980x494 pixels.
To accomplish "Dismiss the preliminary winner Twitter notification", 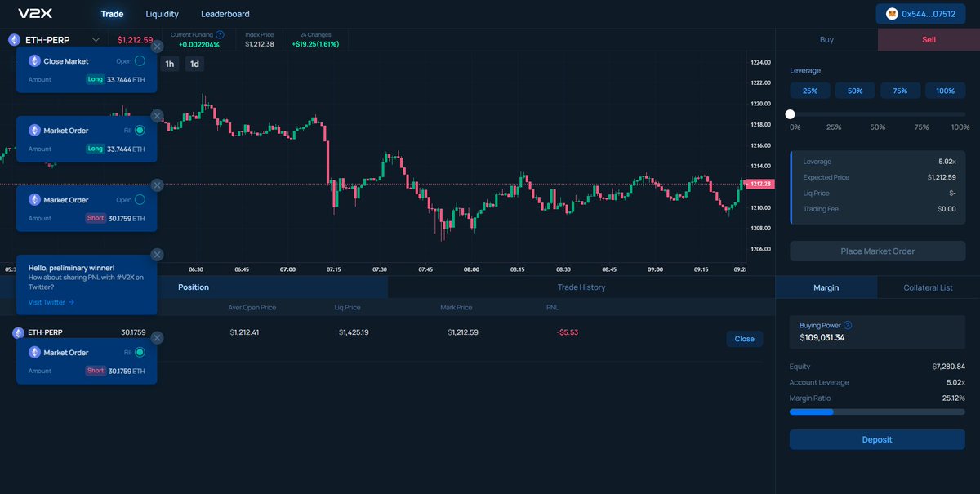I will (x=157, y=255).
